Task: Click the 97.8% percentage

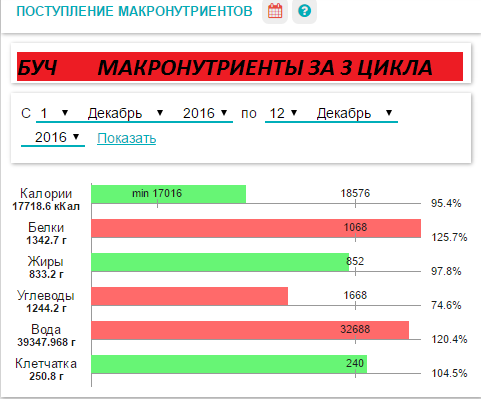Action: [446, 271]
